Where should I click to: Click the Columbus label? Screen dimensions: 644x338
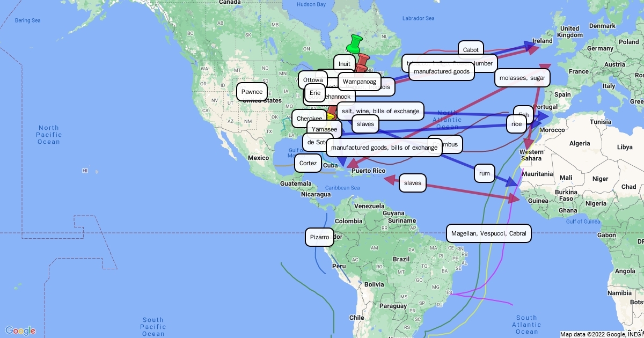click(x=451, y=144)
